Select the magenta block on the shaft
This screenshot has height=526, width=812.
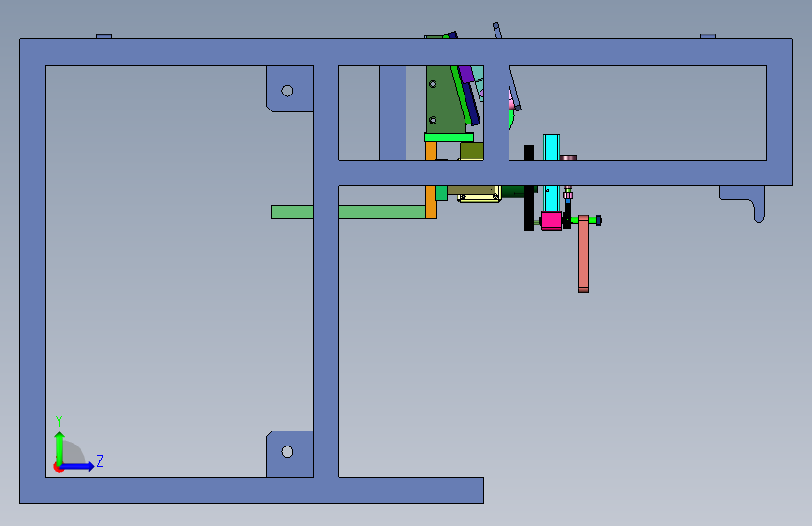[x=552, y=221]
